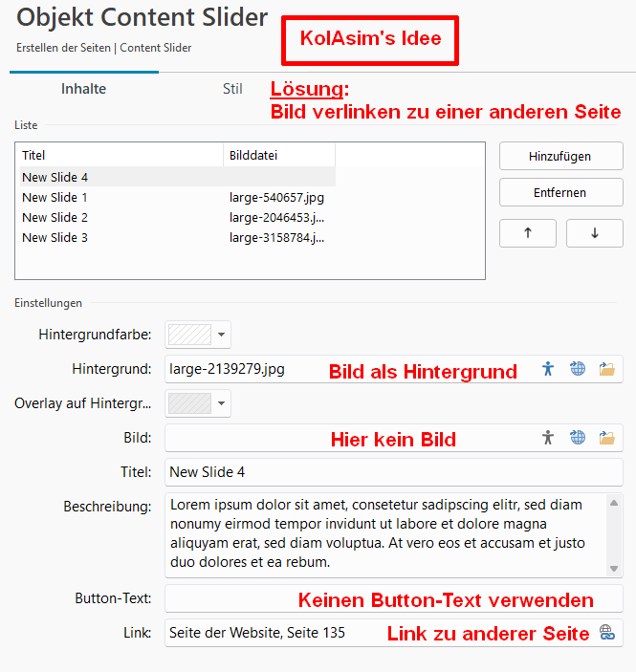Open link settings icon in Link field

(607, 632)
